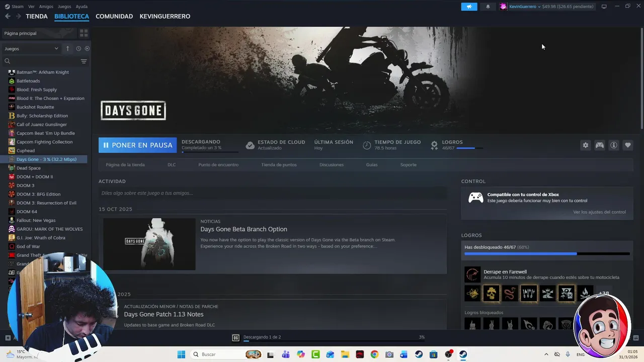Open File Explorer from the taskbar
The width and height of the screenshot is (644, 362).
(345, 354)
